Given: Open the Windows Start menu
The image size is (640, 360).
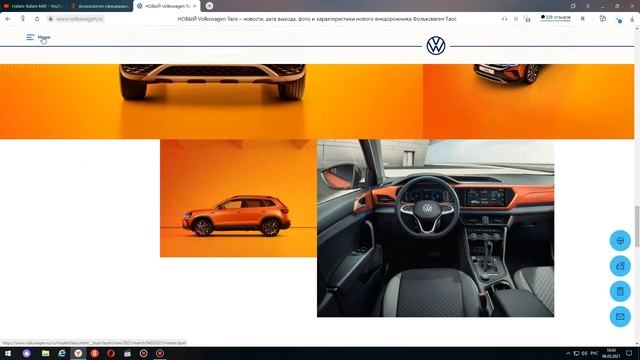Looking at the screenshot, I should point(8,353).
